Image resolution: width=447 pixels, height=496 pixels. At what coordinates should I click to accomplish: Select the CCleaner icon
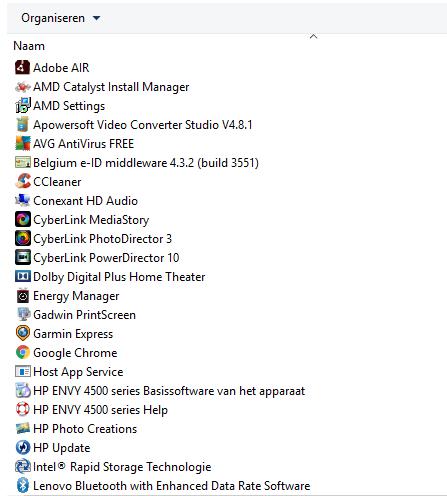[x=22, y=182]
